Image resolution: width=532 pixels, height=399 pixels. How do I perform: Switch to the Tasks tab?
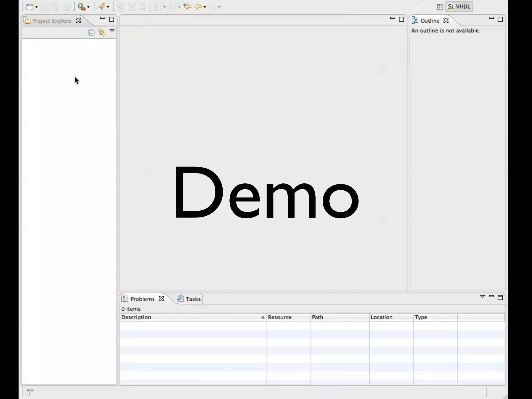189,299
